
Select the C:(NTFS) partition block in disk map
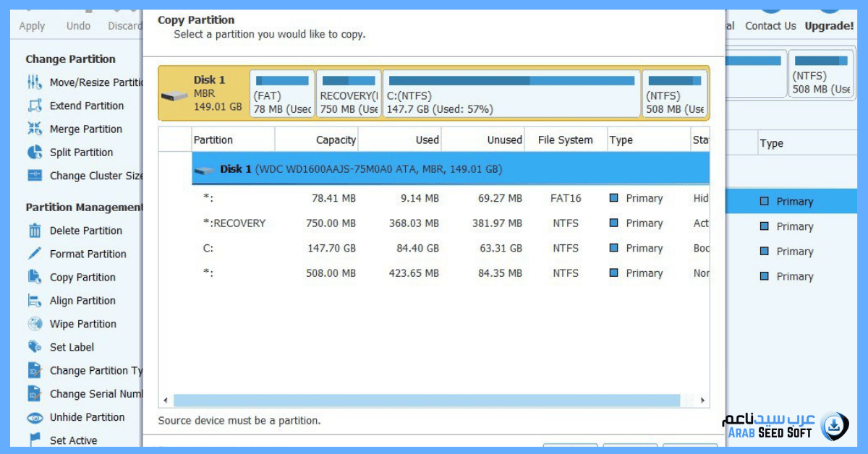pos(511,94)
